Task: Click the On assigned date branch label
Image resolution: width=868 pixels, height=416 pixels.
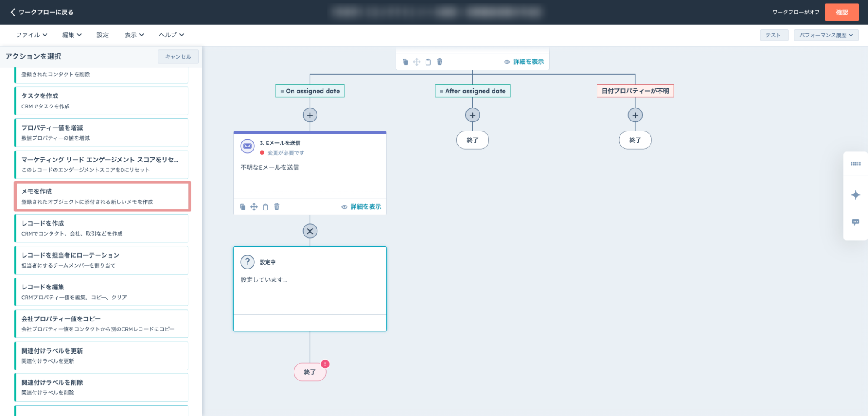Action: tap(310, 91)
